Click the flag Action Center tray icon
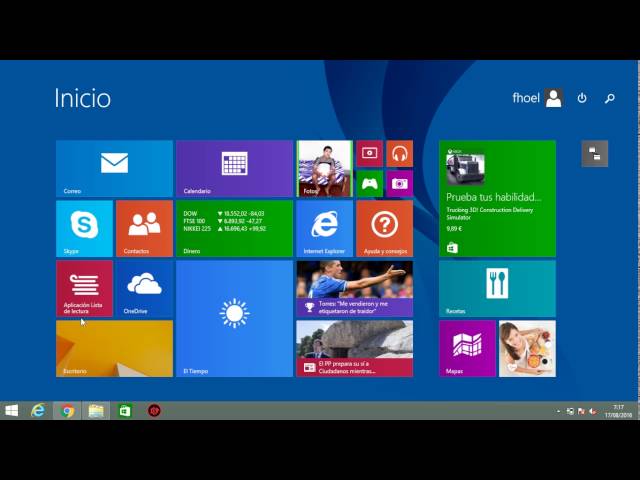This screenshot has height=480, width=640. [581, 411]
